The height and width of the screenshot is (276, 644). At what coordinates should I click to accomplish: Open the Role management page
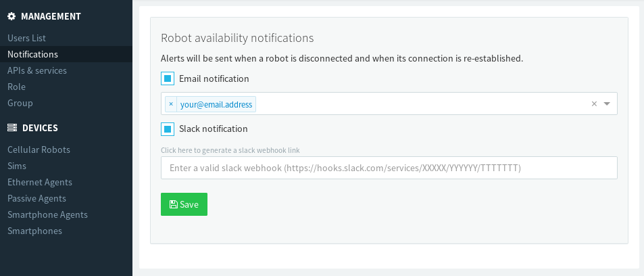[x=16, y=87]
